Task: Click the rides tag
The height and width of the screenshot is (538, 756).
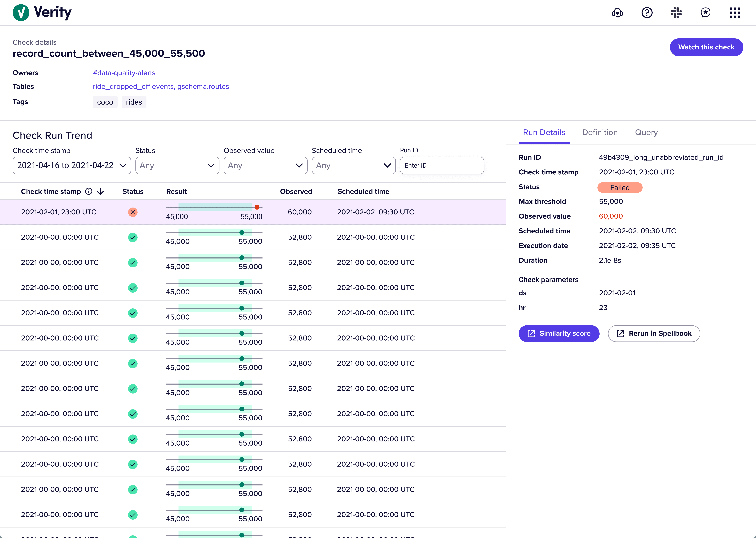Action: click(134, 102)
